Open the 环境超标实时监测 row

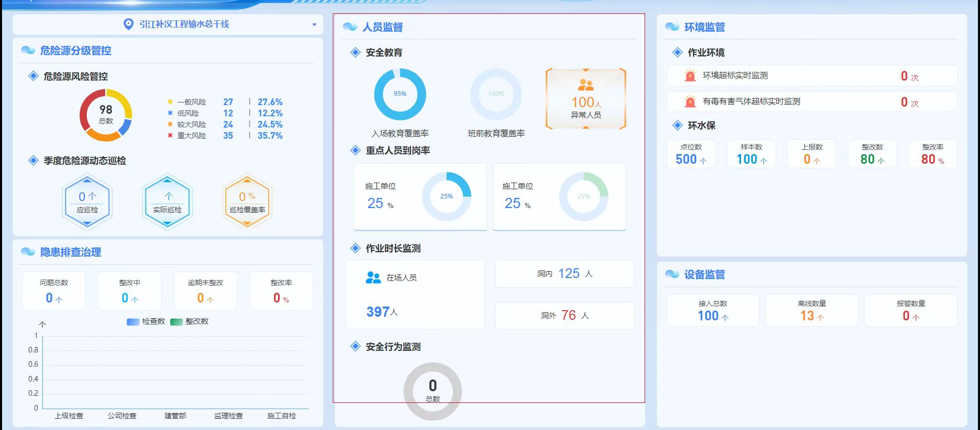point(812,75)
